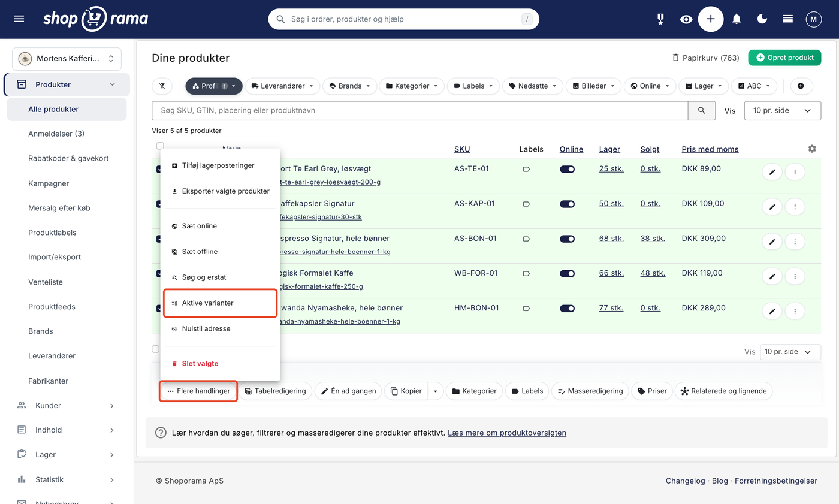Image resolution: width=839 pixels, height=504 pixels.
Task: Select Sæt online menu entry
Action: pyautogui.click(x=220, y=226)
